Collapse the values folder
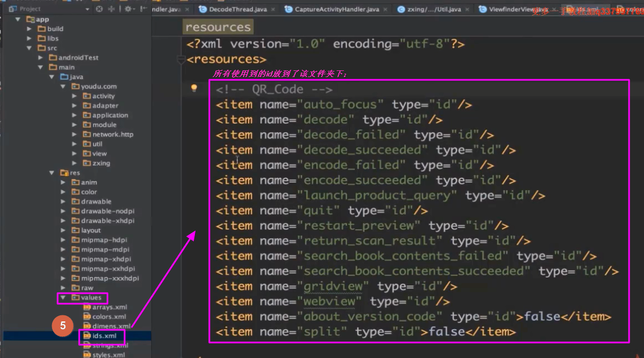The image size is (644, 358). point(63,298)
